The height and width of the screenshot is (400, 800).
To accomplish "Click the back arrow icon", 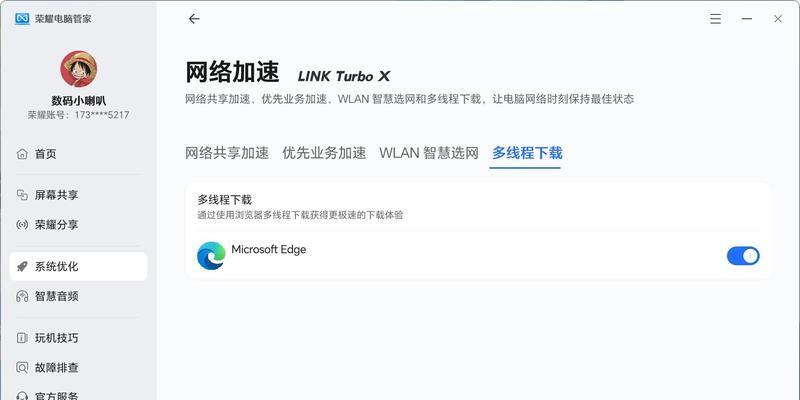I will (x=194, y=19).
